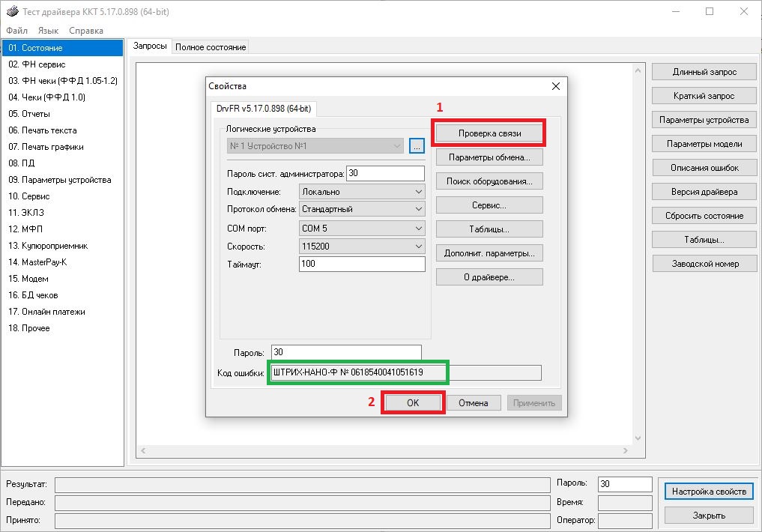Screen dimensions: 762x532
Task: Open the Файл menu
Action: coord(16,31)
